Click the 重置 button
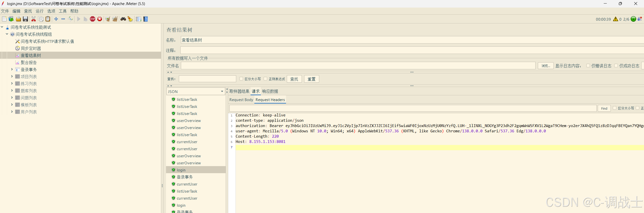Image resolution: width=644 pixels, height=213 pixels. 311,79
